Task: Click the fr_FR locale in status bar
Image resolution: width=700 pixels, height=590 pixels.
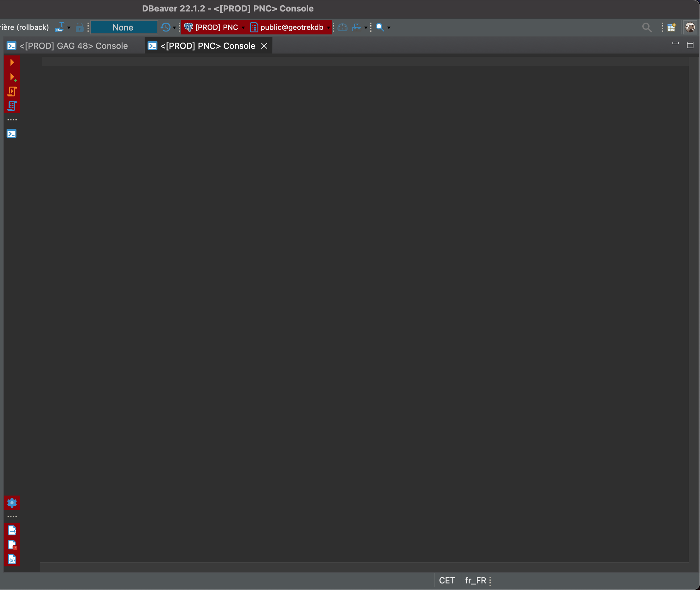Action: [475, 580]
